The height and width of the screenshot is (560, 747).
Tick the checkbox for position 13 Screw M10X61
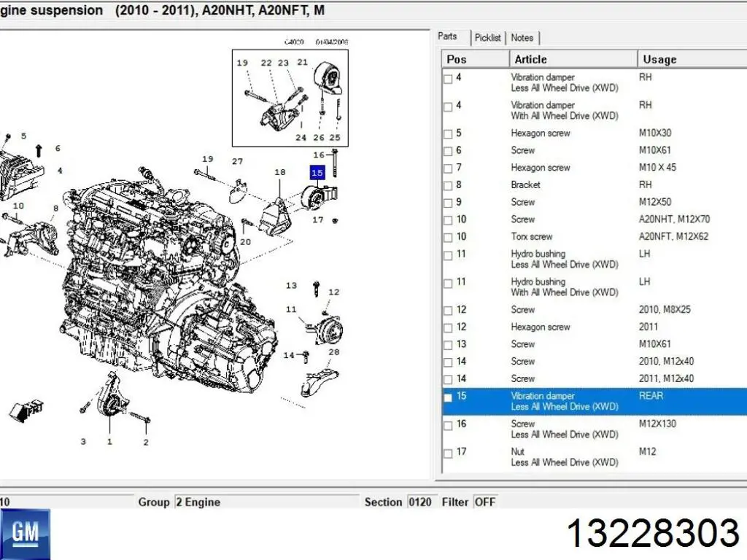[x=448, y=345]
